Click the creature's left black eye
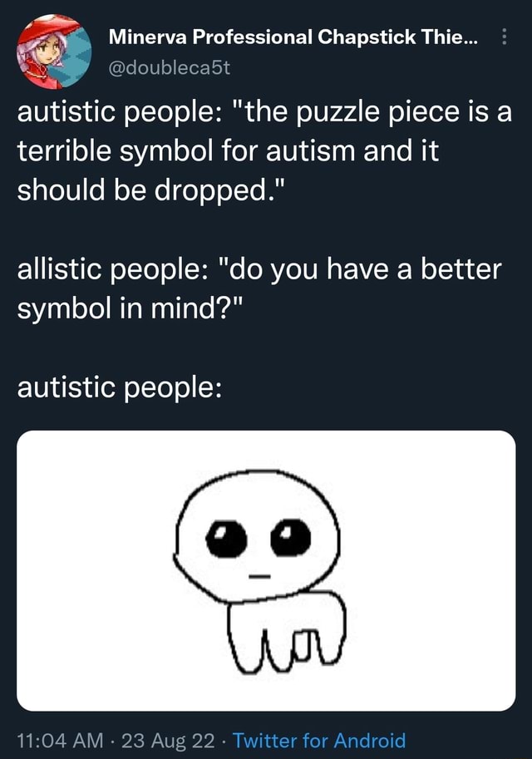Viewport: 532px width, 759px height. coord(227,540)
